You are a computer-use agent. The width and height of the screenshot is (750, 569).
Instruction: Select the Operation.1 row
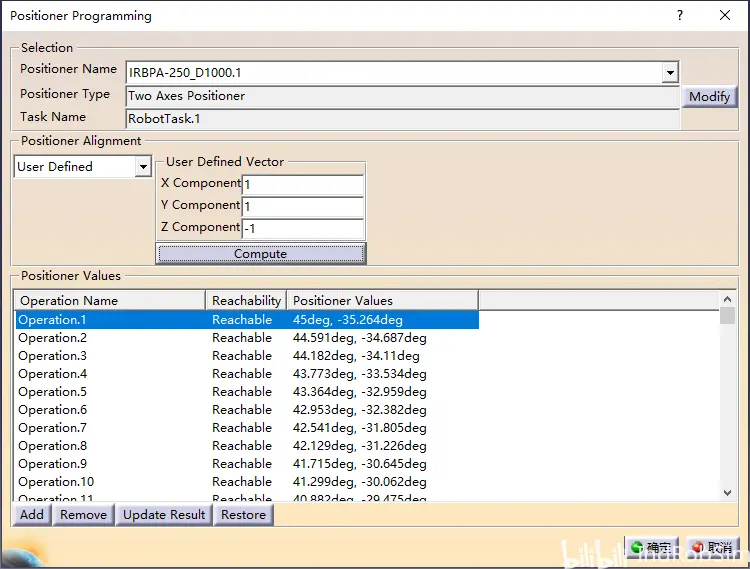pyautogui.click(x=247, y=319)
